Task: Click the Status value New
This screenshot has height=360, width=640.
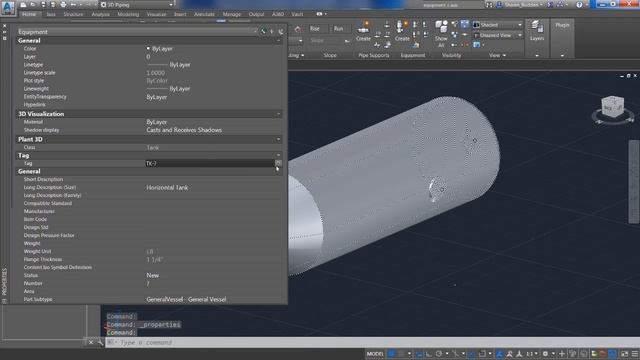Action: pyautogui.click(x=153, y=275)
